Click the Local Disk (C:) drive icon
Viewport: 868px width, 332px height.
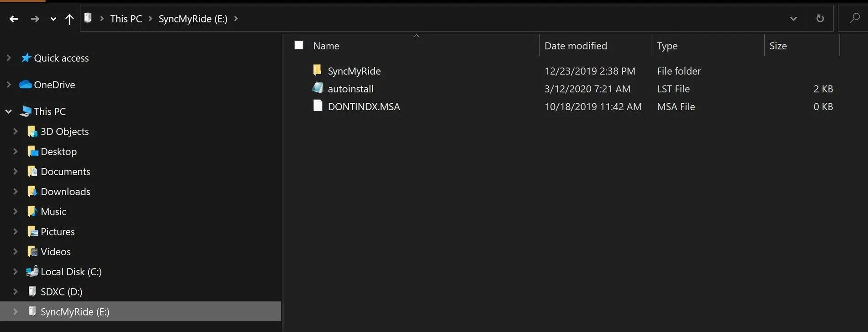32,271
